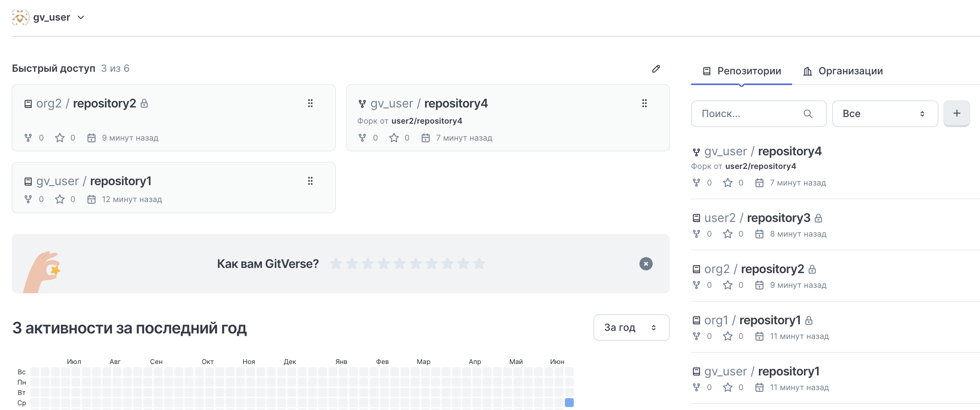Click fork icon for sidebar org2/repository2
Screen dimensions: 980x410
tap(696, 285)
